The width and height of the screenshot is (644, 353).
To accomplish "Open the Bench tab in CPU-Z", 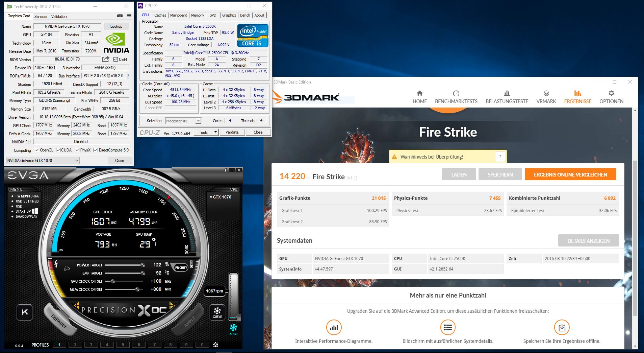I will 245,15.
